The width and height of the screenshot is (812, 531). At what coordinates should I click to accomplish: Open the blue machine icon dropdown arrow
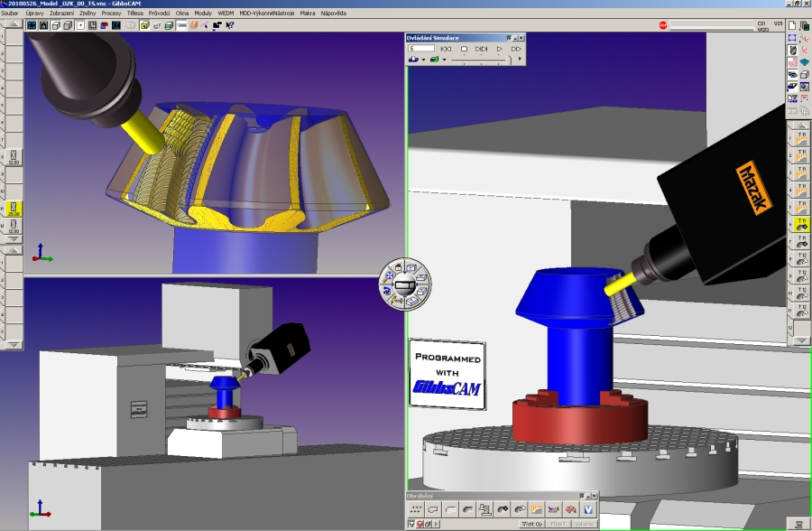point(423,60)
